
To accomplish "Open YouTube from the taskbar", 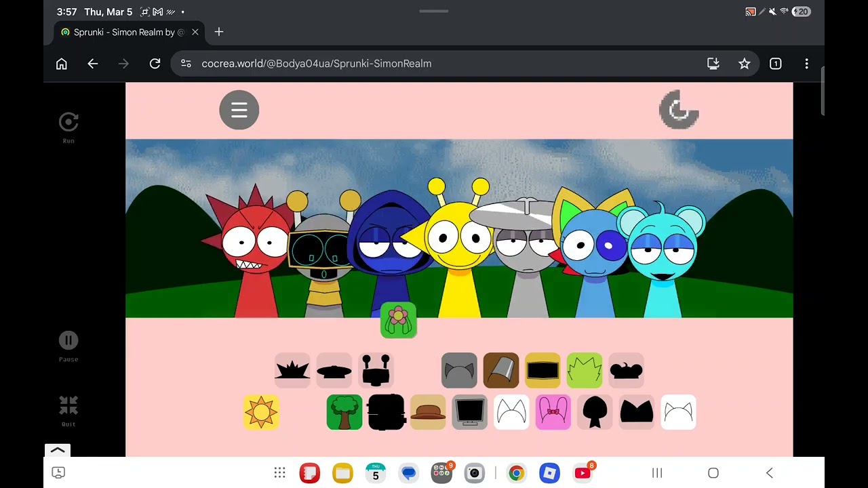I will pyautogui.click(x=583, y=473).
